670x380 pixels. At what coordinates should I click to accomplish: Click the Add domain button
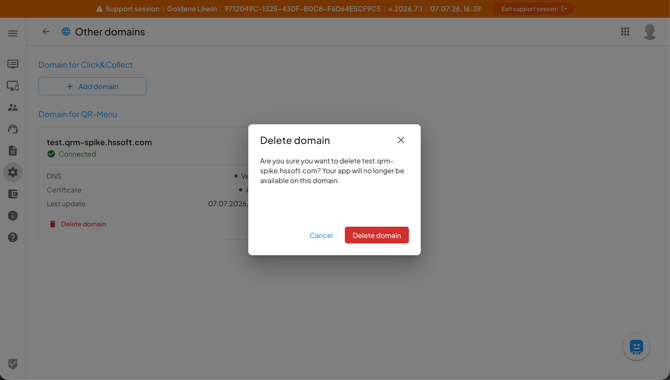pos(92,86)
